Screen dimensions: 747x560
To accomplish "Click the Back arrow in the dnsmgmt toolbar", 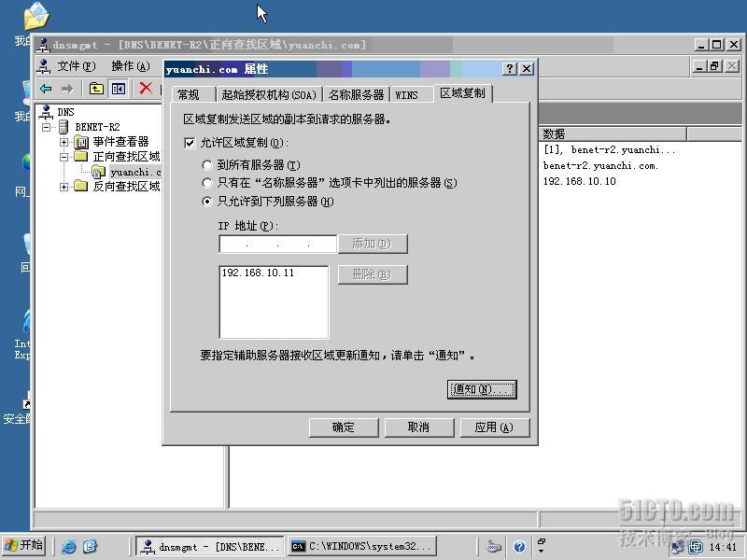I will [x=46, y=89].
